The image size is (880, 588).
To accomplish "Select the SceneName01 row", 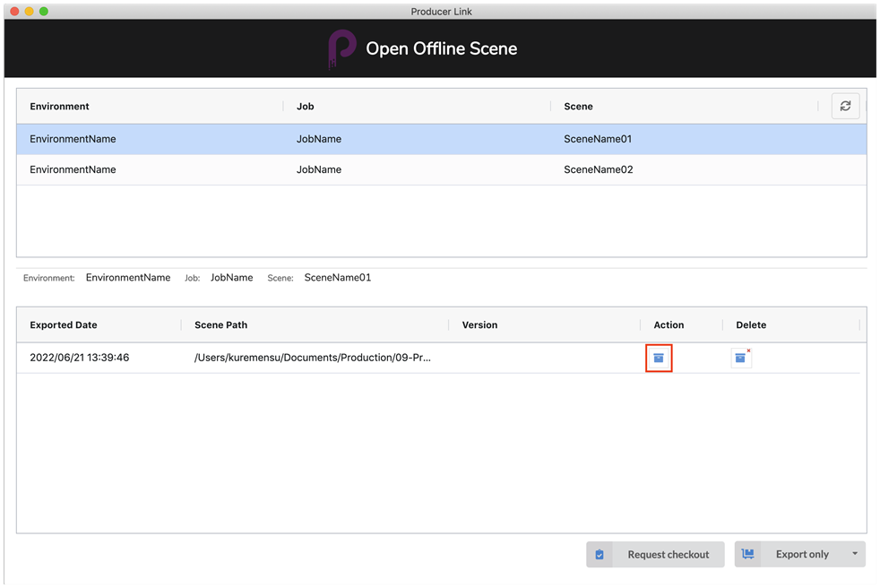I will point(598,139).
